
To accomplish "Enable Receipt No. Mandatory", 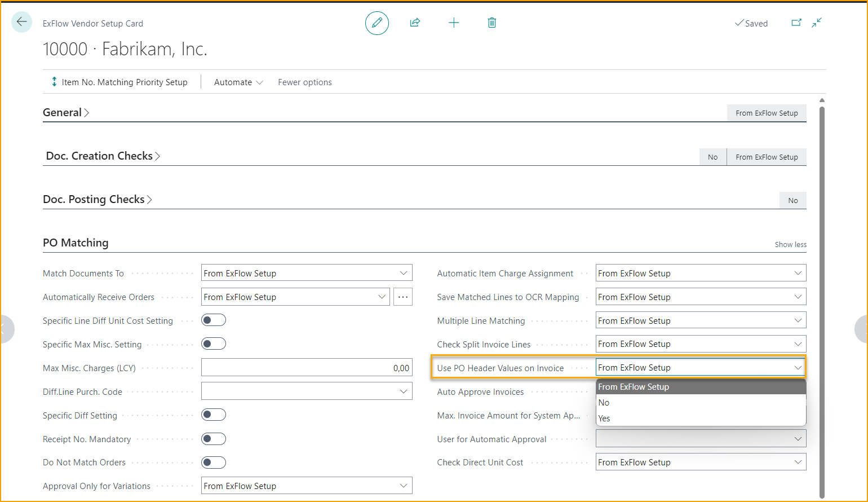I will tap(214, 439).
